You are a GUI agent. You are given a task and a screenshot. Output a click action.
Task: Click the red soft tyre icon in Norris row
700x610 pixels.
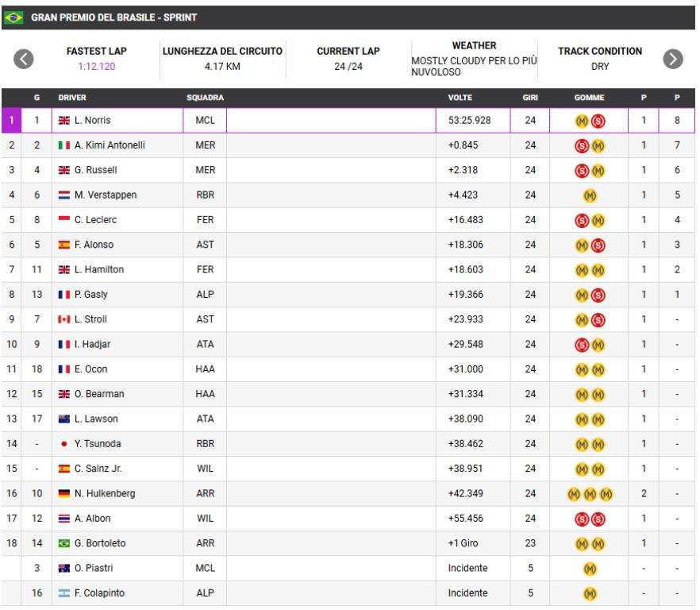coord(598,121)
